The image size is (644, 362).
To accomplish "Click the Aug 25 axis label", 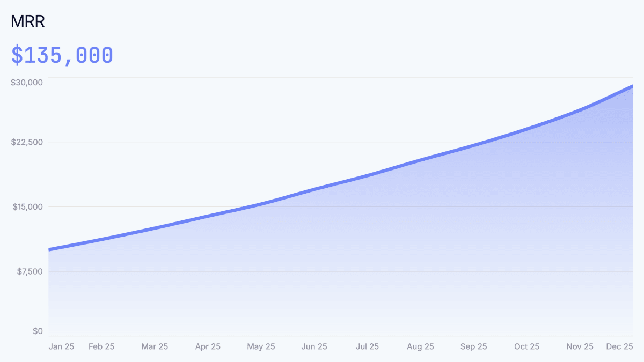I will tap(420, 346).
